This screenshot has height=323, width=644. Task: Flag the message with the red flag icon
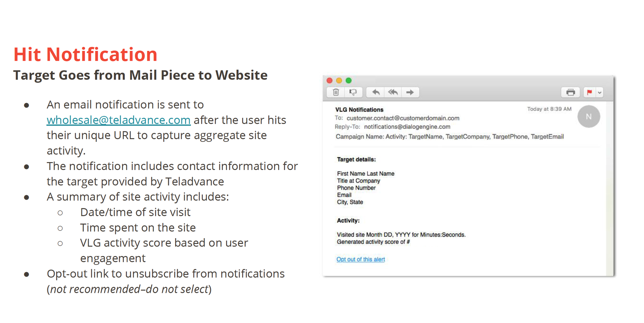[590, 93]
